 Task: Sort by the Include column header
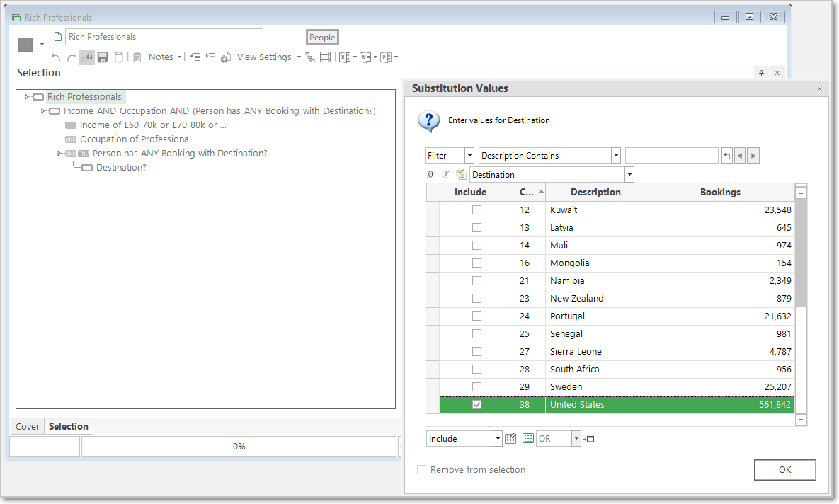coord(470,192)
